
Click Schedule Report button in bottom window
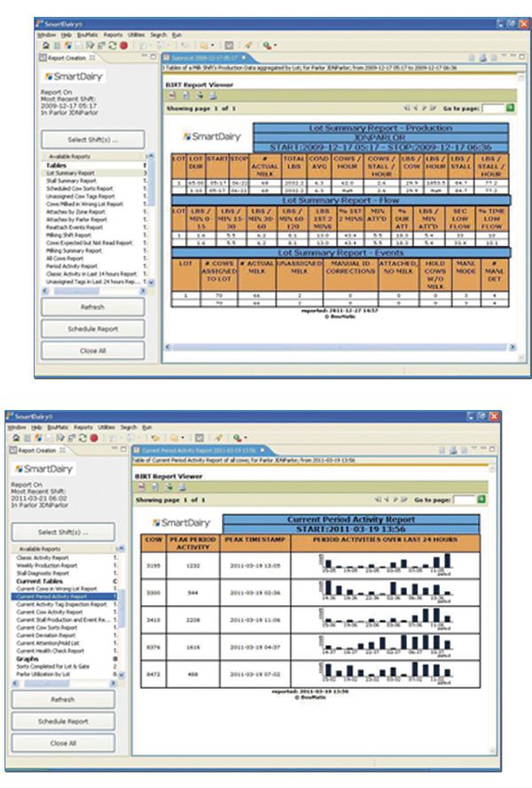(x=63, y=721)
